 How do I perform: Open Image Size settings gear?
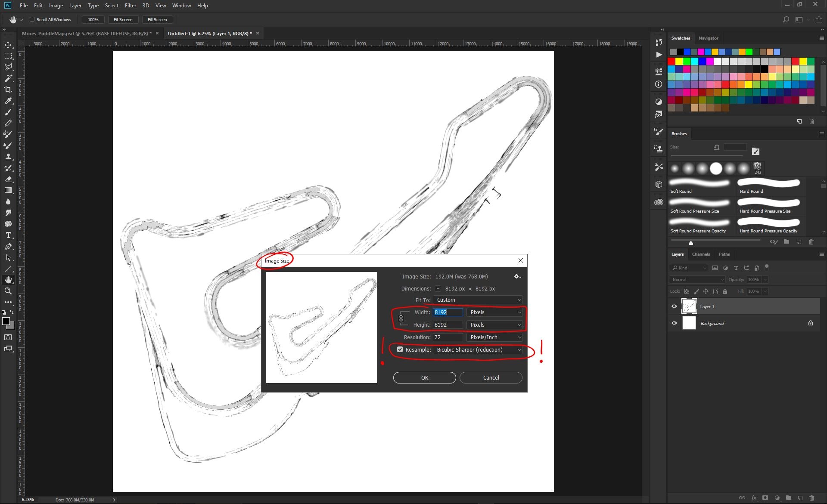tap(517, 277)
